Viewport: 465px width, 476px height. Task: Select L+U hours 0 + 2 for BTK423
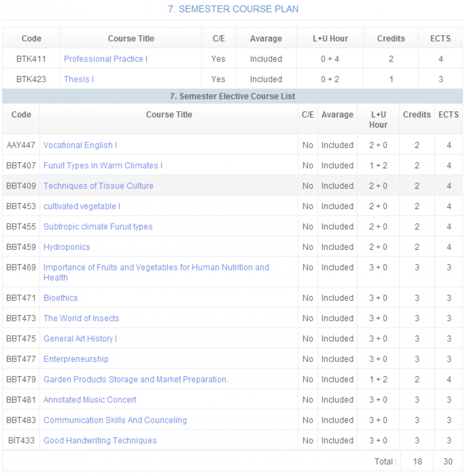coord(330,79)
